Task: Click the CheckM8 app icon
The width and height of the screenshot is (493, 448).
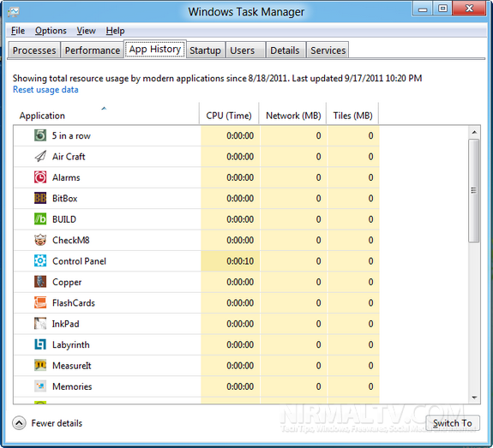Action: tap(40, 240)
